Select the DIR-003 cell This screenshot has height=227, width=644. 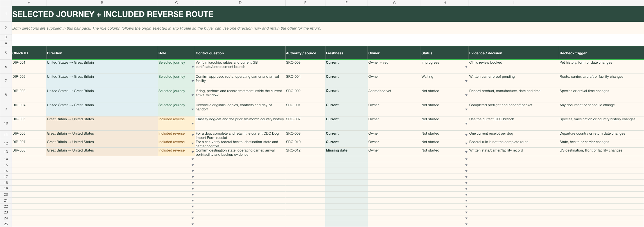point(29,95)
